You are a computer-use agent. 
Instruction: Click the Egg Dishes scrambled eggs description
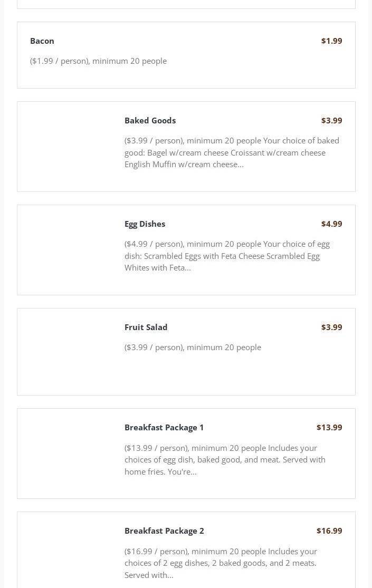pyautogui.click(x=227, y=256)
